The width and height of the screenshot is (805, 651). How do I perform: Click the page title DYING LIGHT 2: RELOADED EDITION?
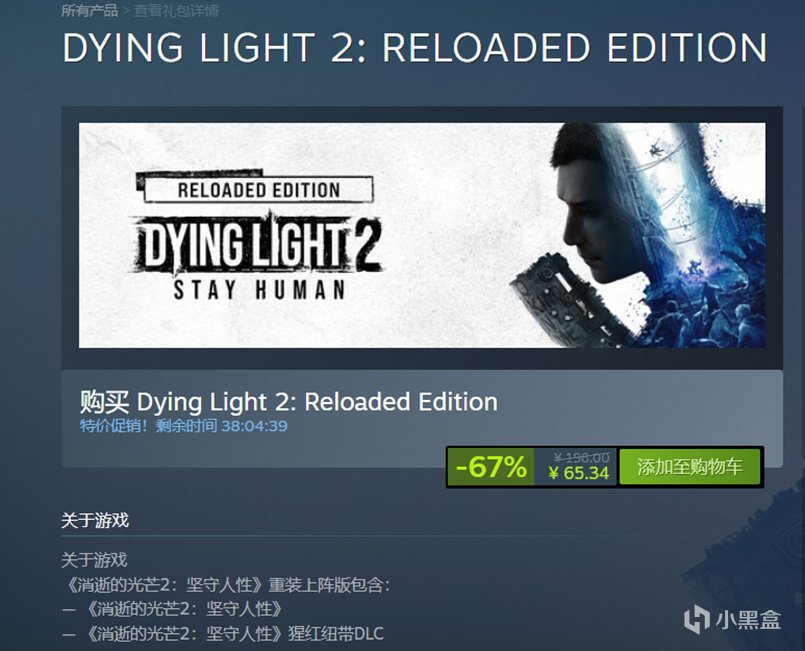[415, 48]
